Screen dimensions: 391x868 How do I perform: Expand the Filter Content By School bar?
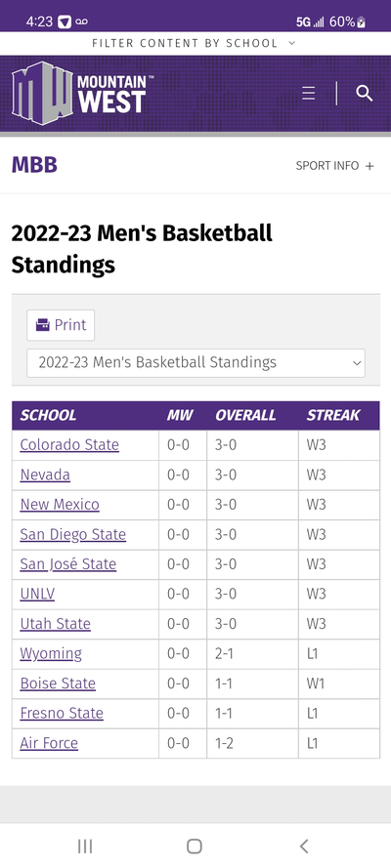pyautogui.click(x=195, y=43)
